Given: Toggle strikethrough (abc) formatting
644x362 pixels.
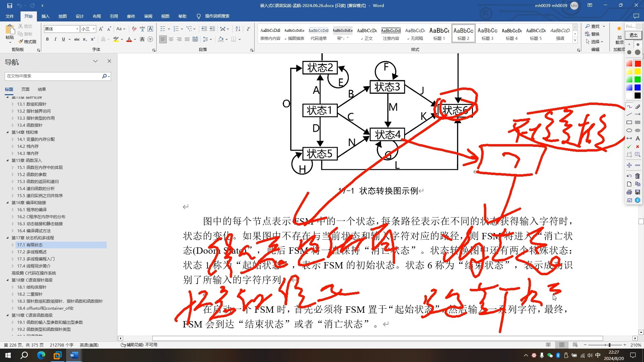Looking at the screenshot, I should coord(77,40).
